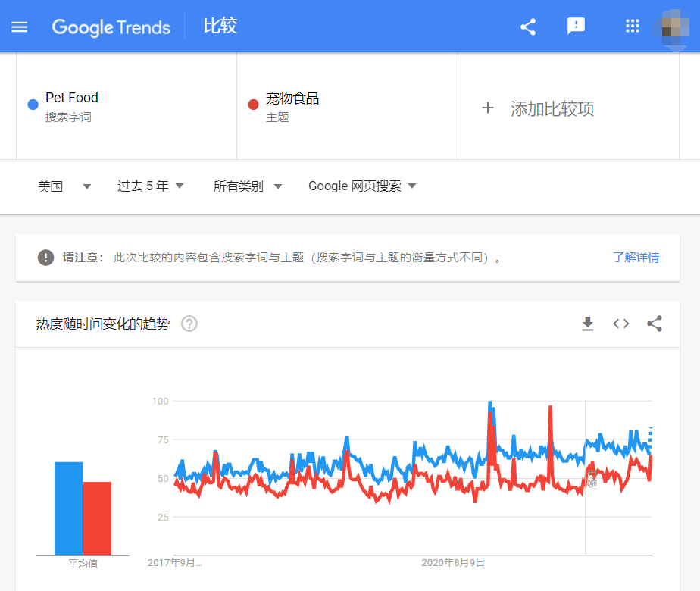Open the Google 网页搜索 dropdown
This screenshot has height=591, width=700.
click(360, 186)
